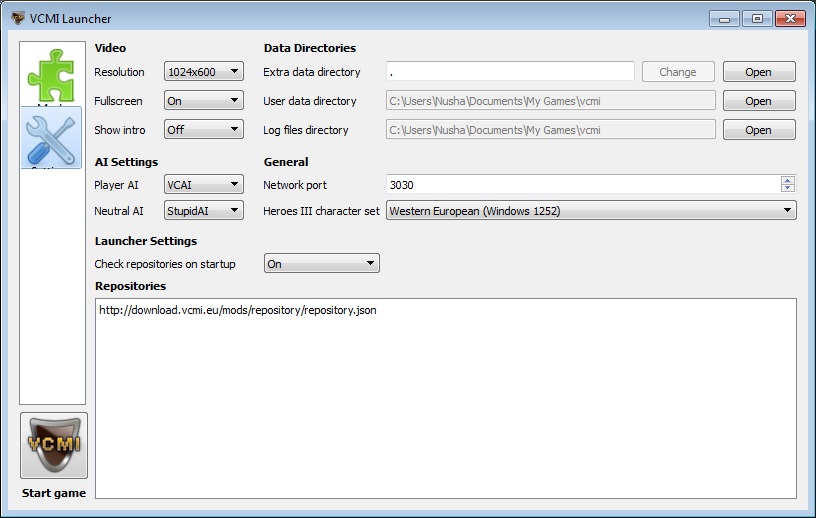Expand the Heroes III character set dropdown

[x=591, y=211]
